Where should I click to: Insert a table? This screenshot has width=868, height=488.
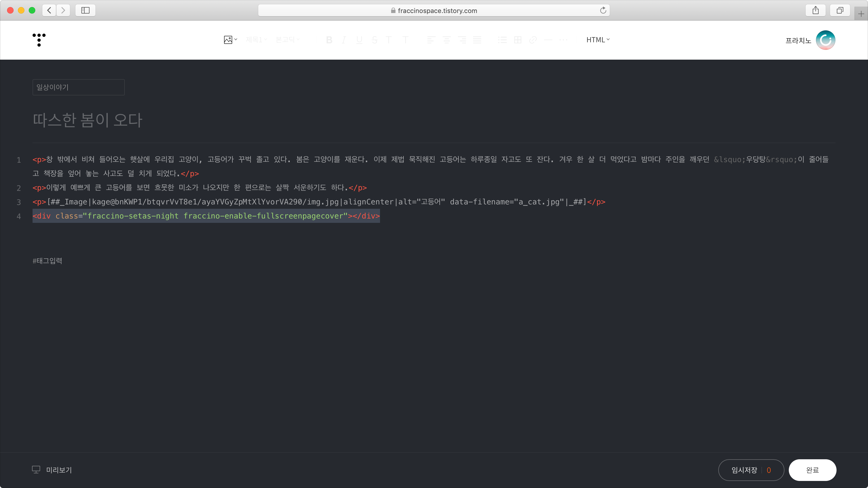tap(518, 40)
